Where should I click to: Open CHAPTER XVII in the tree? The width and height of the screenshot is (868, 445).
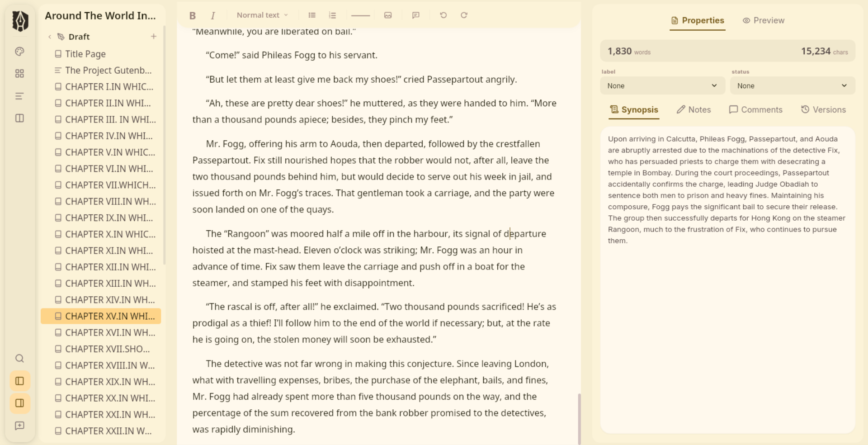(101, 349)
